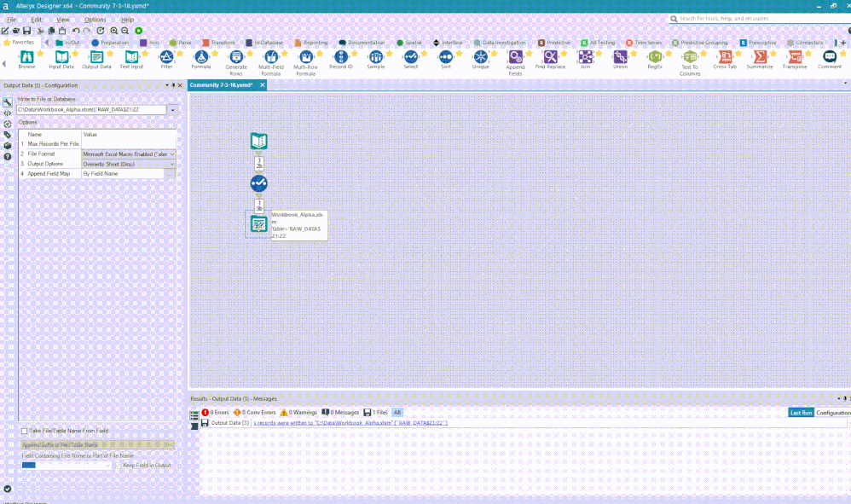Screen dimensions: 851x504
Task: Open the File Format dropdown
Action: pyautogui.click(x=172, y=154)
